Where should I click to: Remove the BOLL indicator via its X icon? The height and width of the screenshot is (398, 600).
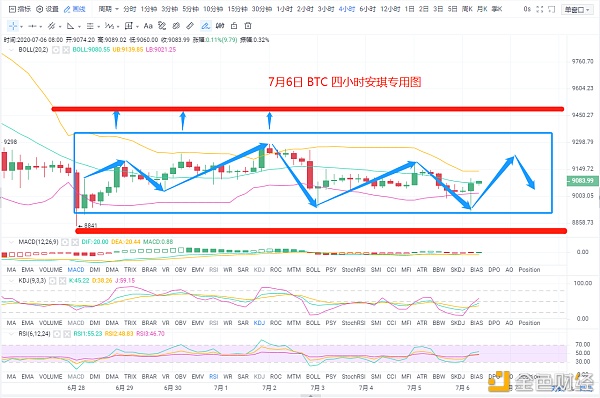click(66, 50)
